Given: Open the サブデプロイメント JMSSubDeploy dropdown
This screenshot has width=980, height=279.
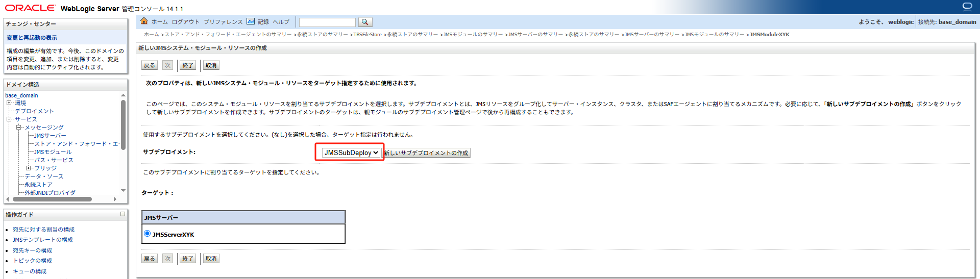Looking at the screenshot, I should pos(351,153).
